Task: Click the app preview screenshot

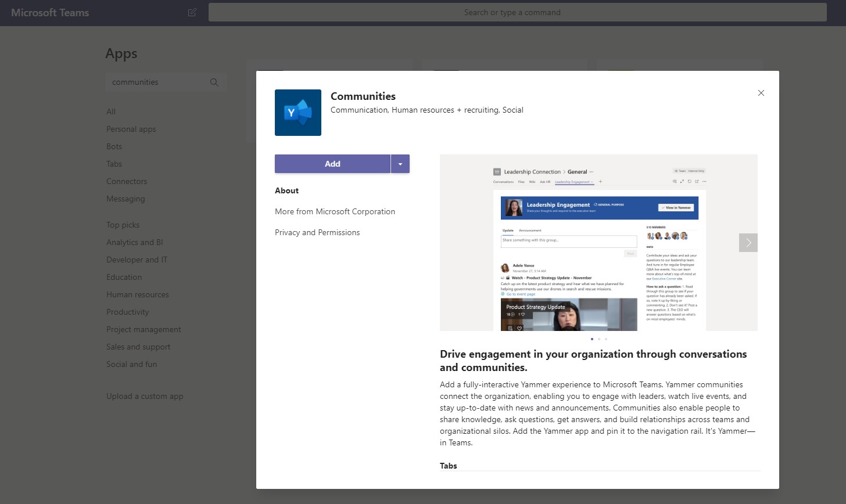Action: click(x=598, y=243)
